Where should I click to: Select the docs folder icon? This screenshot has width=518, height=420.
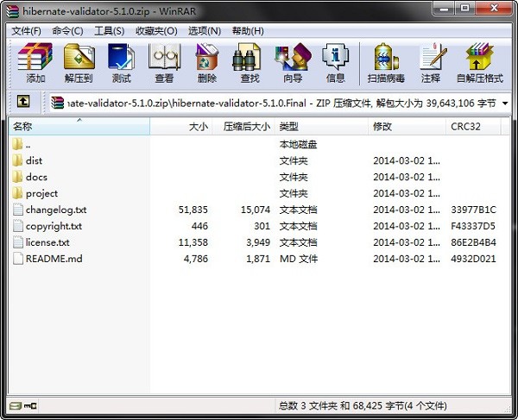(x=17, y=177)
